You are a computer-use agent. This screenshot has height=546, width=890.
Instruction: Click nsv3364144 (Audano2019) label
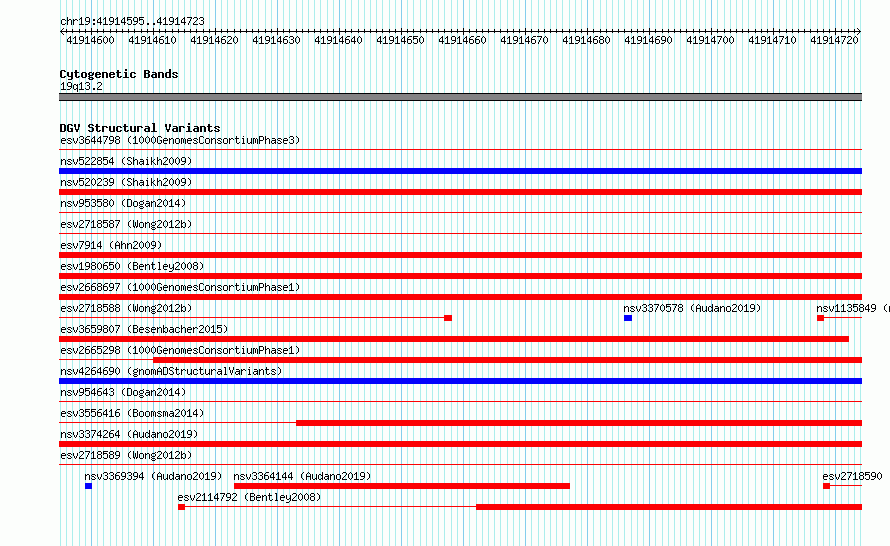[x=302, y=476]
